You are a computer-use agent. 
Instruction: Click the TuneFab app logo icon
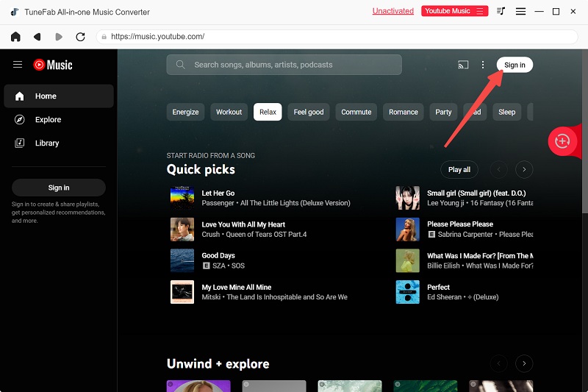(15, 12)
